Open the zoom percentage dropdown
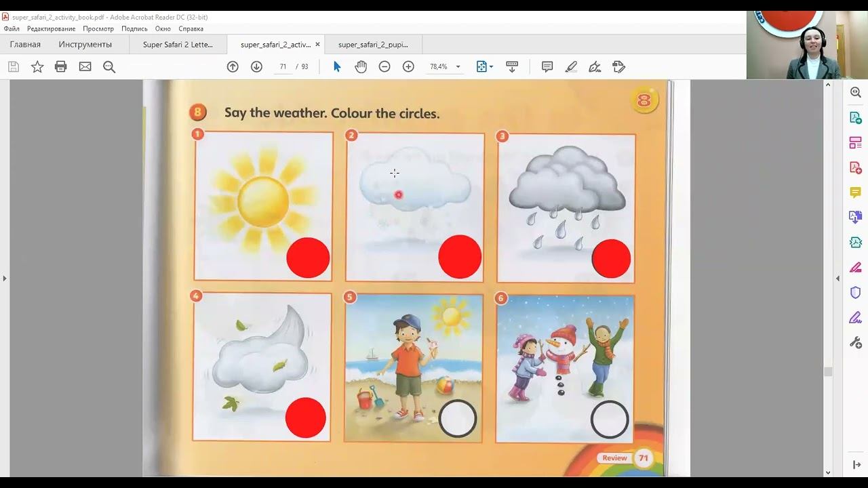 pyautogui.click(x=458, y=66)
